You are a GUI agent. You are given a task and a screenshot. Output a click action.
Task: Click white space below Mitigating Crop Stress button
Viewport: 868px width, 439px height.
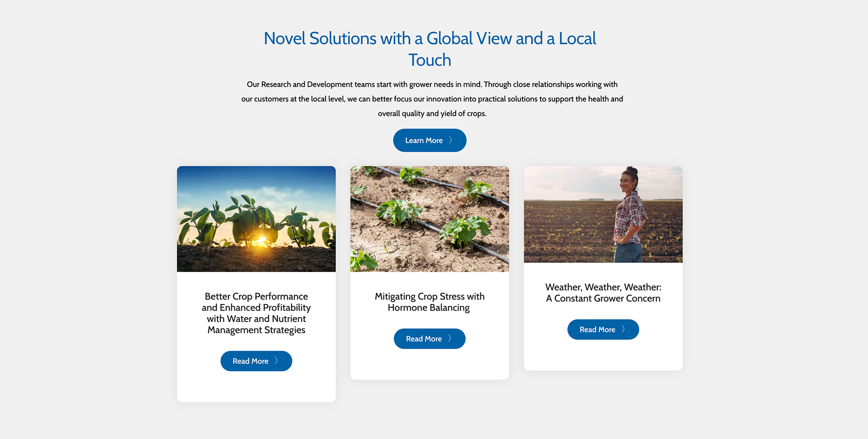pos(429,364)
